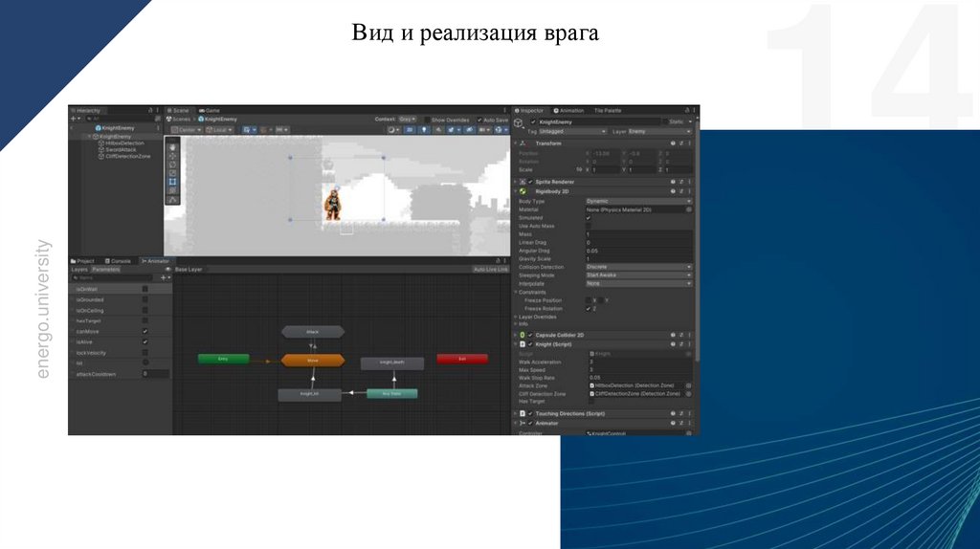Click the Auto Live Link button
This screenshot has width=980, height=549.
click(491, 269)
